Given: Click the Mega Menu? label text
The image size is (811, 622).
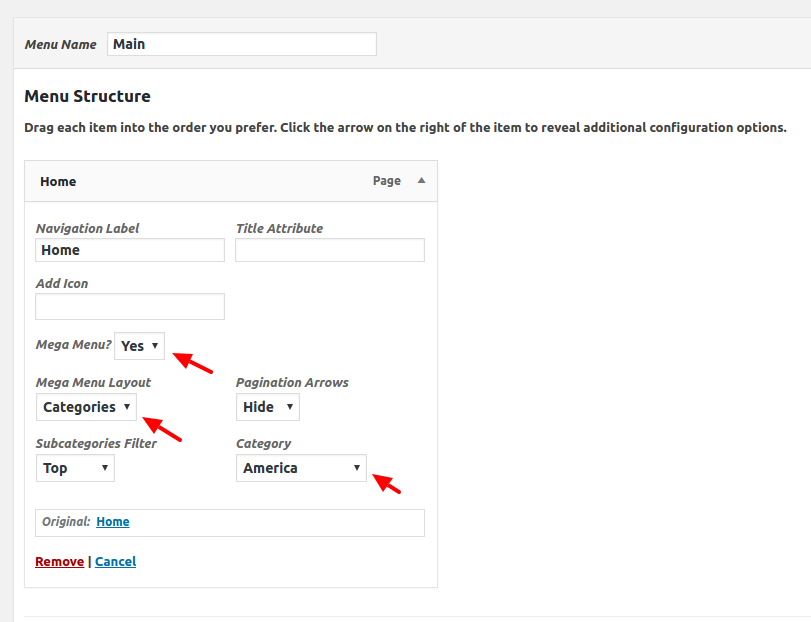Looking at the screenshot, I should 73,345.
